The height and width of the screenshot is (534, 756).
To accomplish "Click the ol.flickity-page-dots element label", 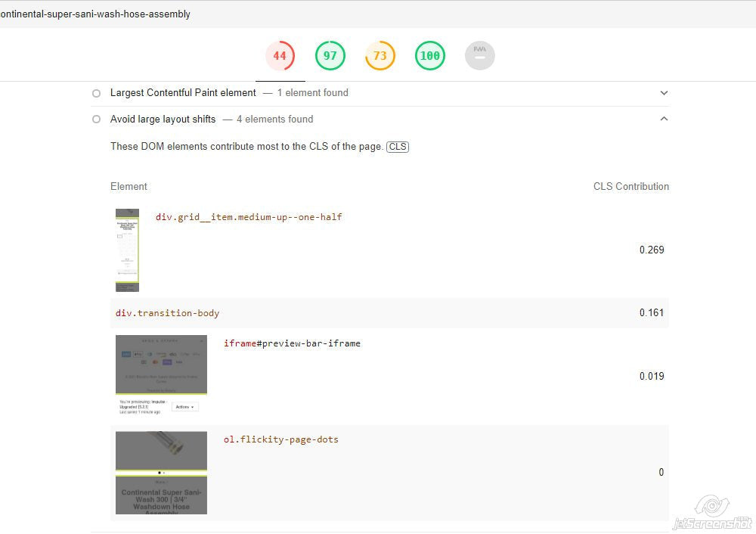I will (x=280, y=439).
